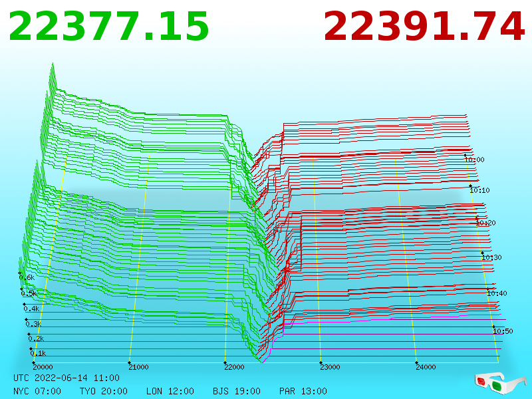Click the UTC 2022-06-14 11:00 timestamp
Screen dimensions: 532x399
tap(66, 378)
